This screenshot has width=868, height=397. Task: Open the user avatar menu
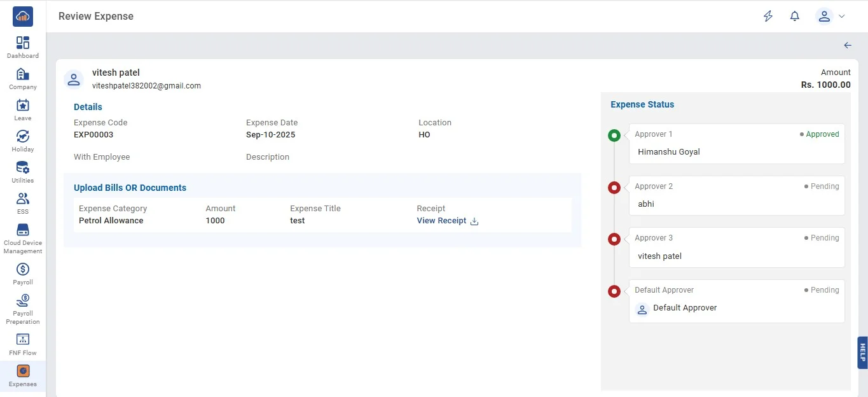click(824, 17)
